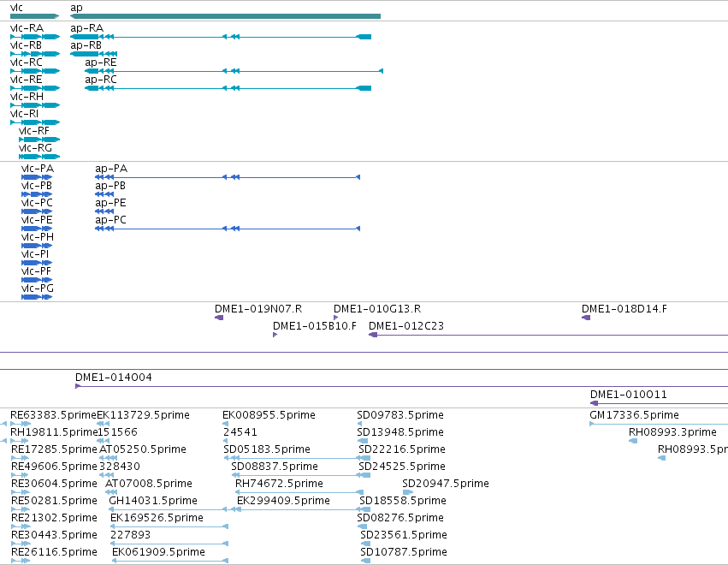This screenshot has width=728, height=565.
Task: Select the RH74672.5prime EST label
Action: tap(279, 484)
